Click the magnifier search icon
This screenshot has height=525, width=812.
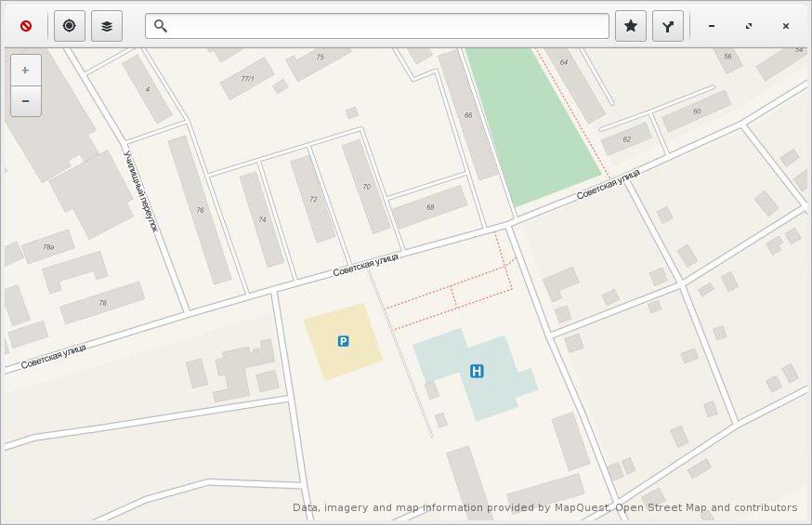[x=161, y=26]
